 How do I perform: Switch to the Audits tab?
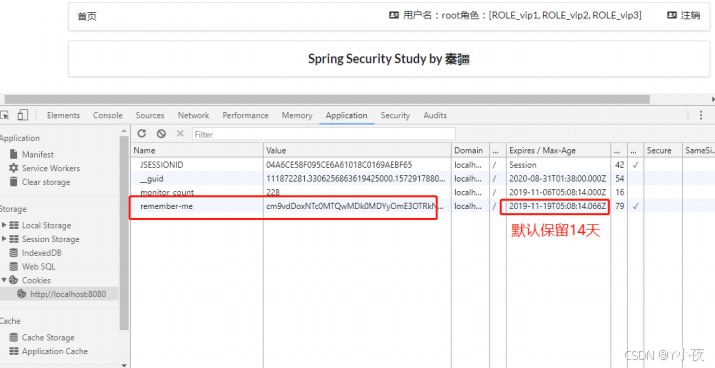coord(435,115)
